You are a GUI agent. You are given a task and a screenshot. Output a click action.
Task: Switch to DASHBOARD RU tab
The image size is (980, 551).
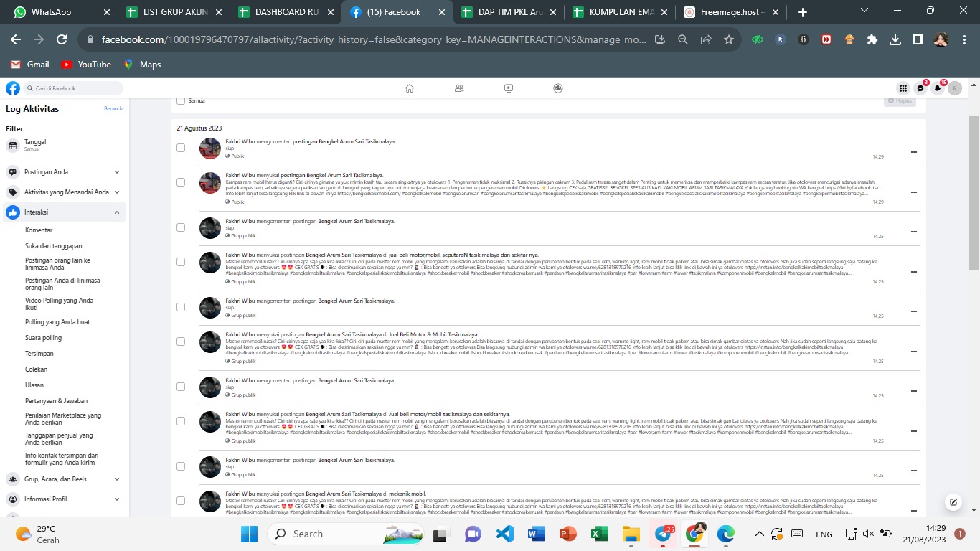[284, 12]
